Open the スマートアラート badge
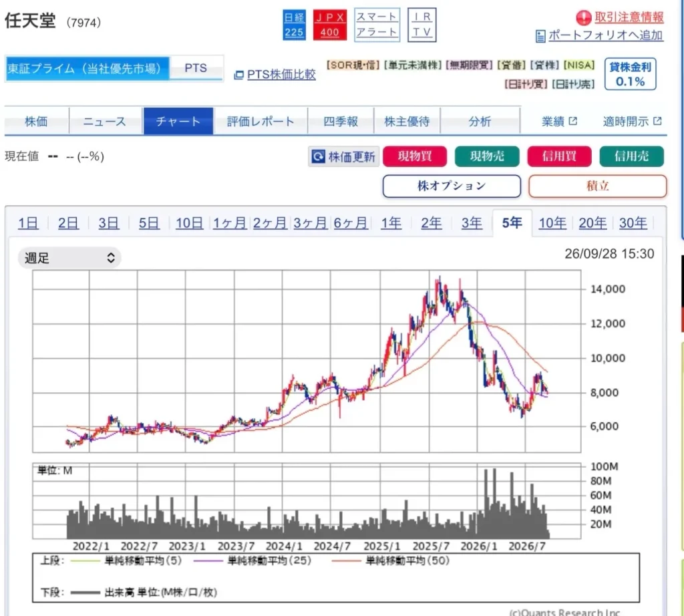This screenshot has height=616, width=684. tap(377, 25)
